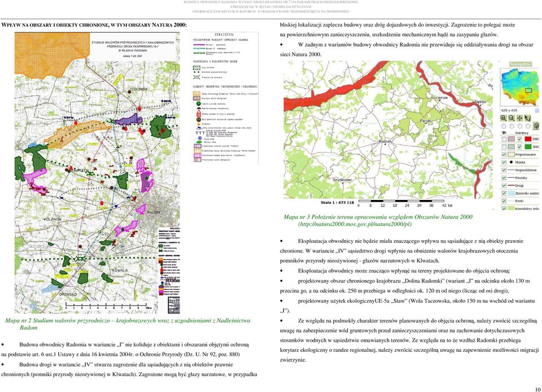Image resolution: width=542 pixels, height=392 pixels.
Task: Click the small blue square beside 620 x 410
Action: [537, 111]
